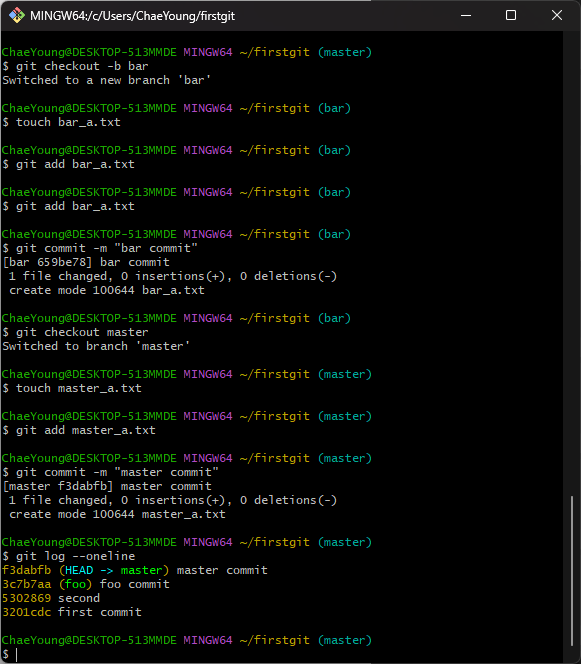Image resolution: width=581 pixels, height=664 pixels.
Task: Maximize the MINGW64 terminal window
Action: click(511, 16)
